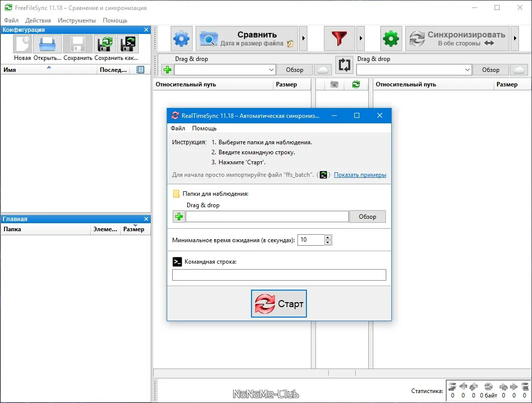The image size is (532, 403).
Task: Expand the filter options arrow
Action: pyautogui.click(x=361, y=39)
